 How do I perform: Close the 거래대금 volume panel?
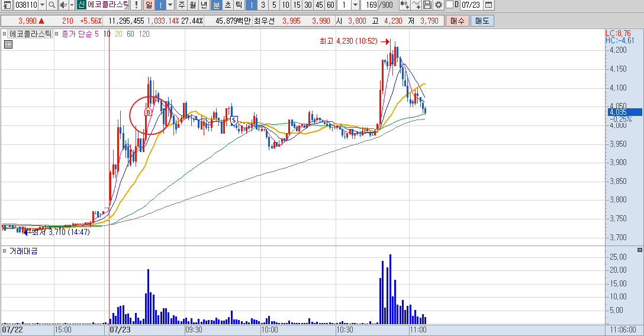(639, 250)
